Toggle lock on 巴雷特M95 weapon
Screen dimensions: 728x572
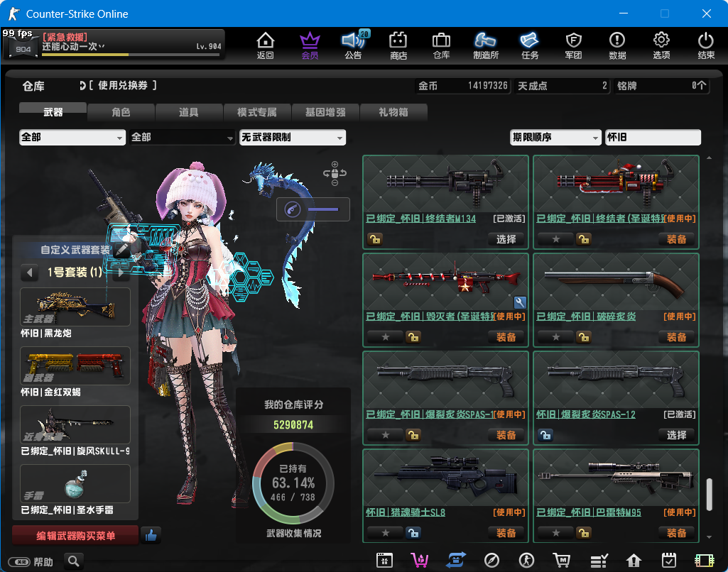point(584,532)
